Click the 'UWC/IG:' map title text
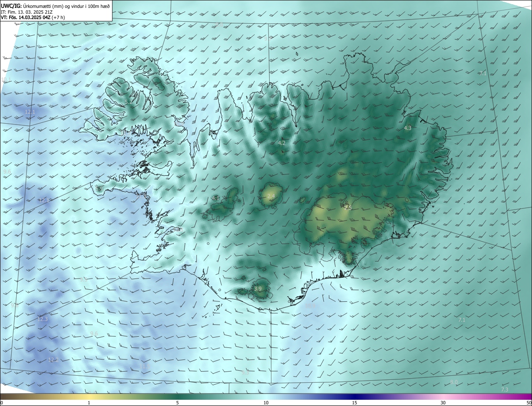Screen dimensions: 532x406 click(x=11, y=6)
